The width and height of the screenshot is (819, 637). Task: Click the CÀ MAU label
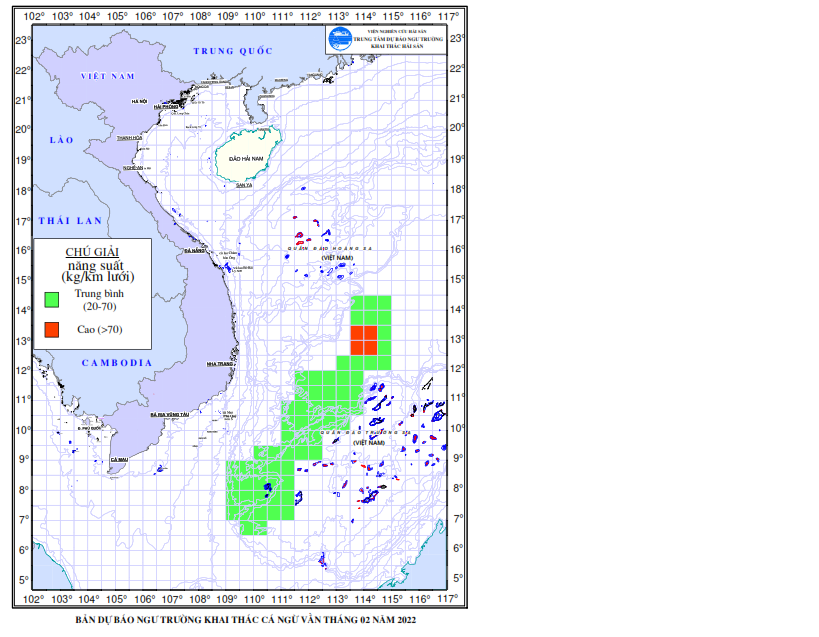click(119, 459)
